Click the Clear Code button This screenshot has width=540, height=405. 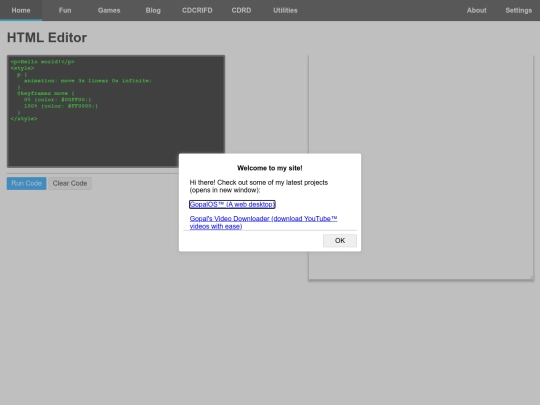point(70,183)
